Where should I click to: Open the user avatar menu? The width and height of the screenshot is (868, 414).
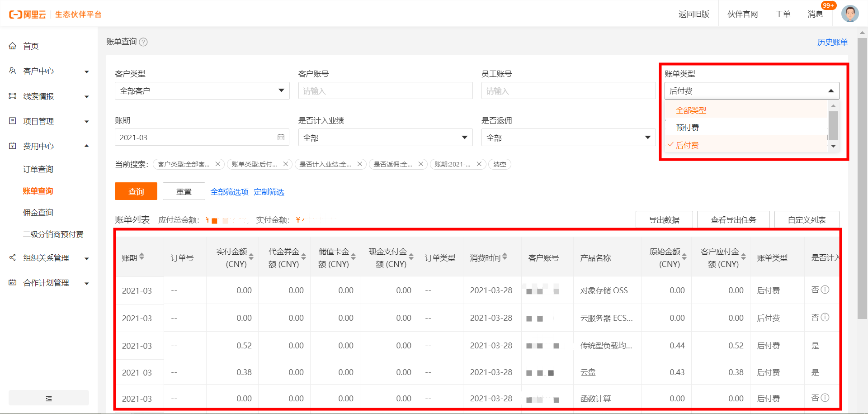click(x=850, y=14)
